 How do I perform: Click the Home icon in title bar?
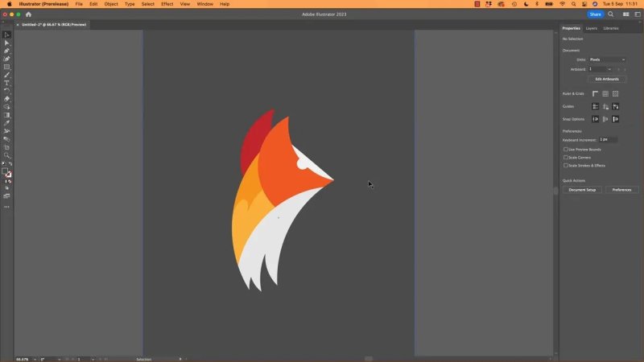28,14
